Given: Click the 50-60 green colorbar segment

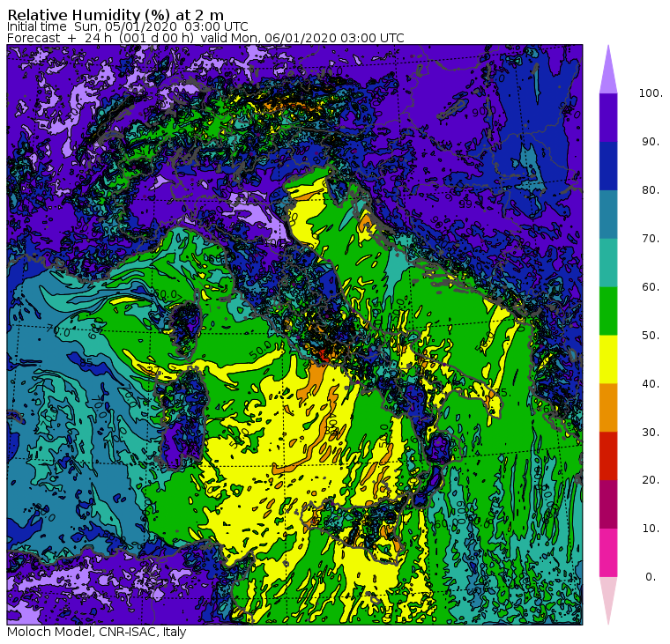Looking at the screenshot, I should [608, 311].
